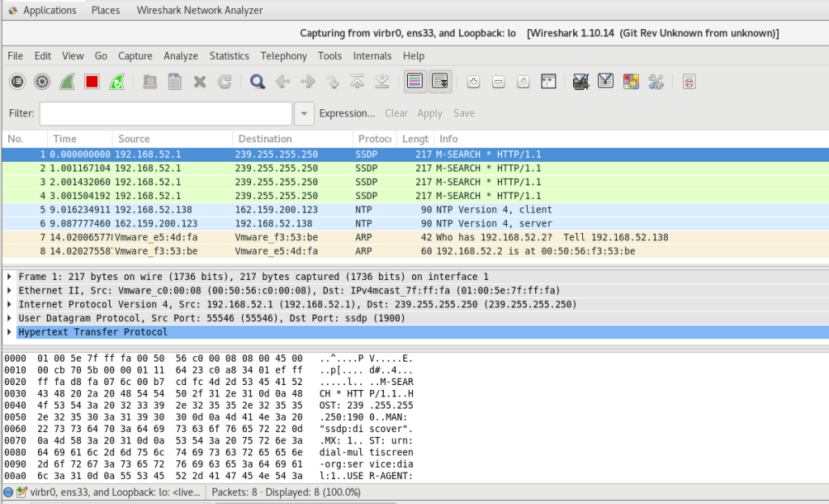
Task: Jump to first packet icon
Action: pos(357,82)
